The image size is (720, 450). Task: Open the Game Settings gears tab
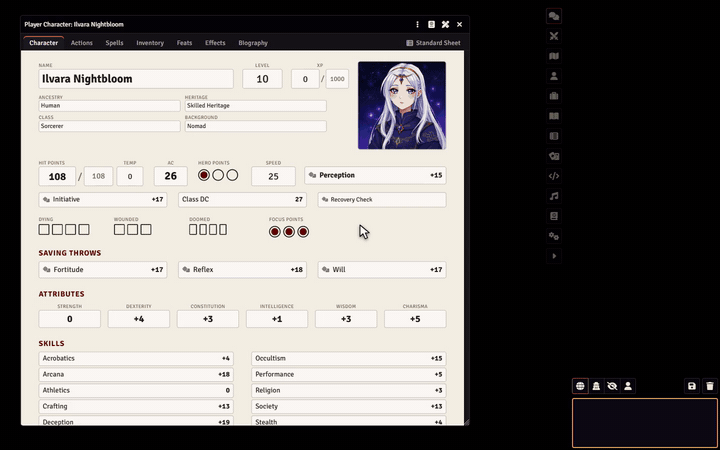tap(554, 236)
